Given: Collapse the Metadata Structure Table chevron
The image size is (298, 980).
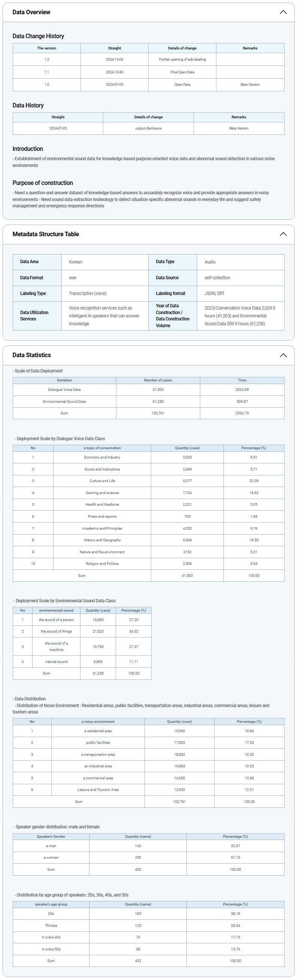Looking at the screenshot, I should 283,234.
